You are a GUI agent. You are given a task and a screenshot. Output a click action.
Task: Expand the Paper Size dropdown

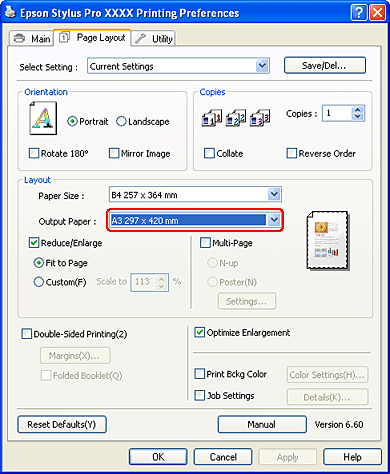click(x=274, y=194)
